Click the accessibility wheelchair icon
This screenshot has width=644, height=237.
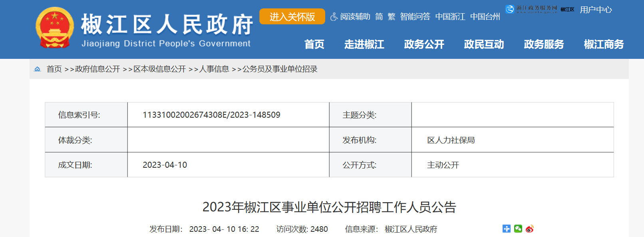[334, 17]
